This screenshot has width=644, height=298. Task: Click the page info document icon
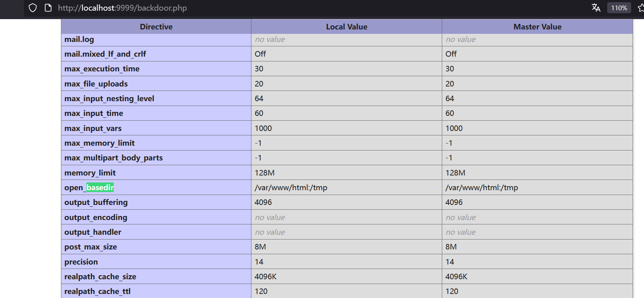tap(48, 8)
